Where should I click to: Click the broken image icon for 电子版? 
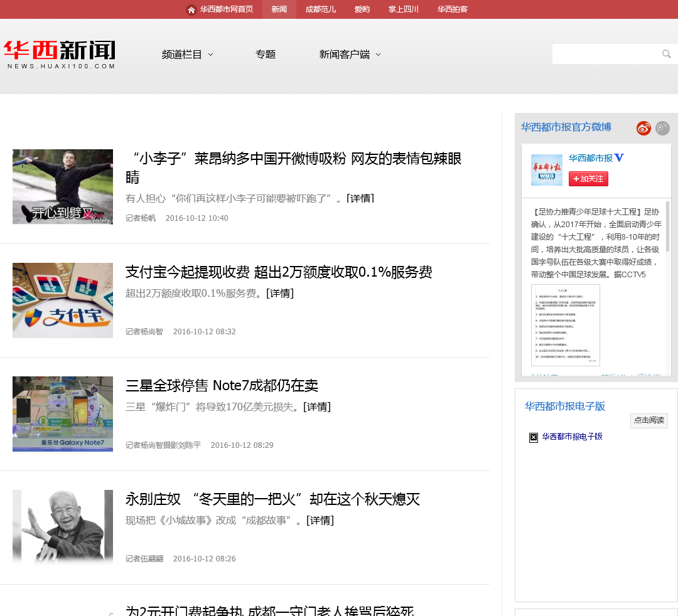click(534, 438)
